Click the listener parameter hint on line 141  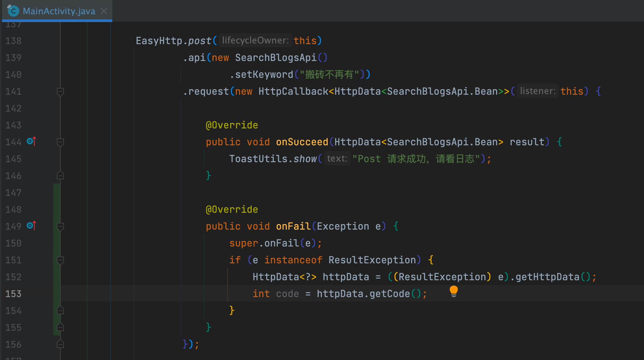537,91
